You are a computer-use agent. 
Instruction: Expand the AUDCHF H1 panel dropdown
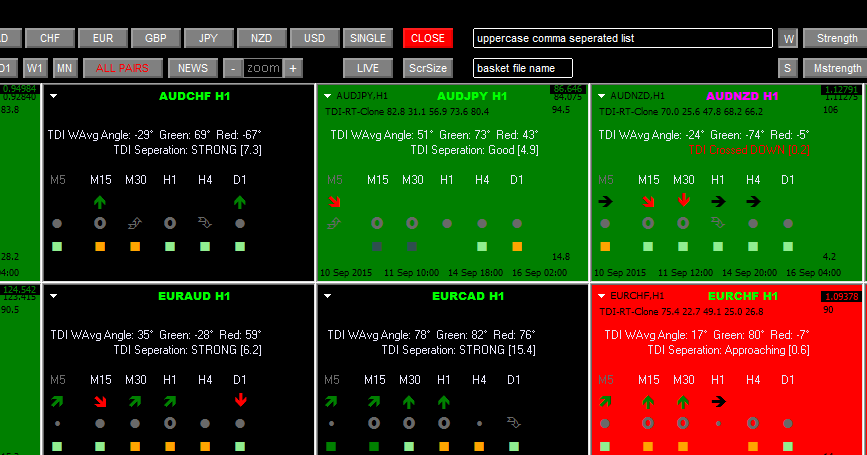[x=54, y=96]
